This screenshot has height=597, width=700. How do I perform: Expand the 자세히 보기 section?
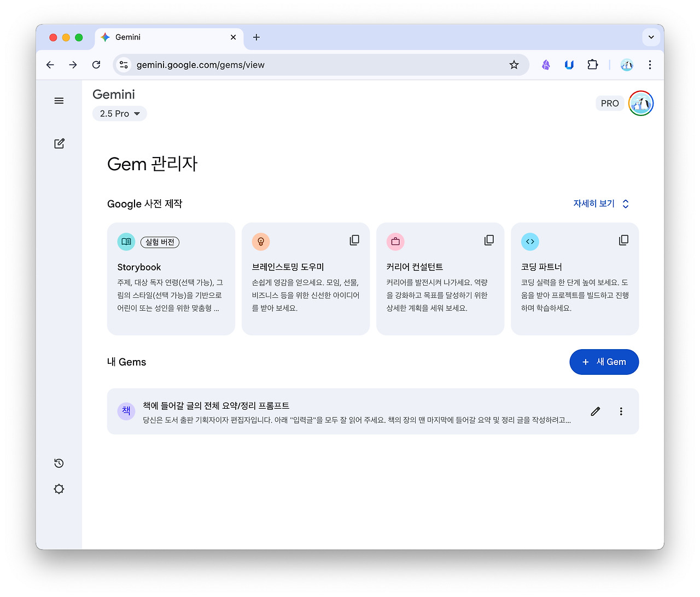[601, 204]
